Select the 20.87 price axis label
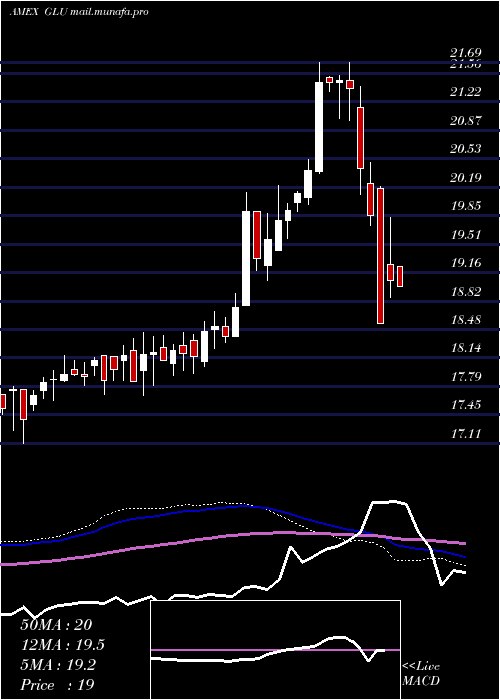 click(466, 120)
